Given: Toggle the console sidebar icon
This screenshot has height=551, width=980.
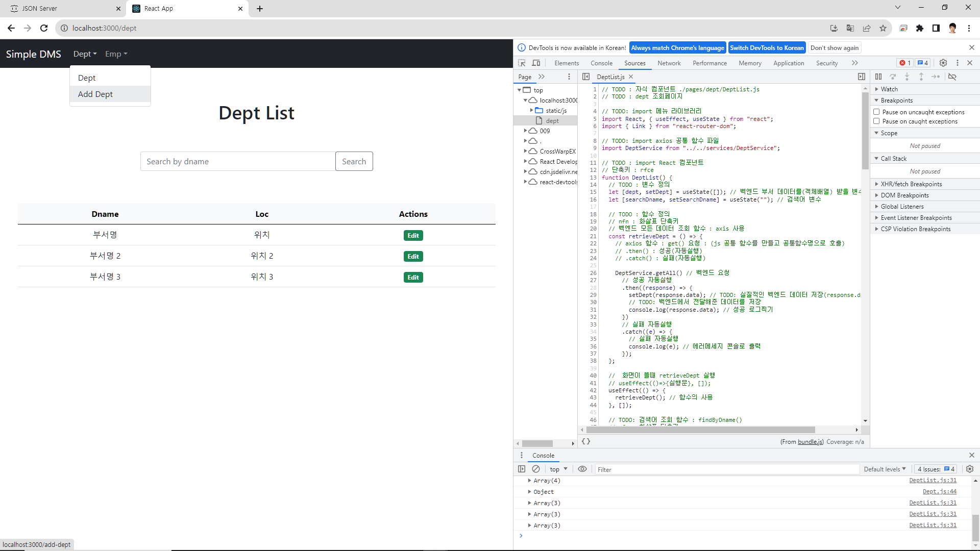Looking at the screenshot, I should pyautogui.click(x=522, y=469).
